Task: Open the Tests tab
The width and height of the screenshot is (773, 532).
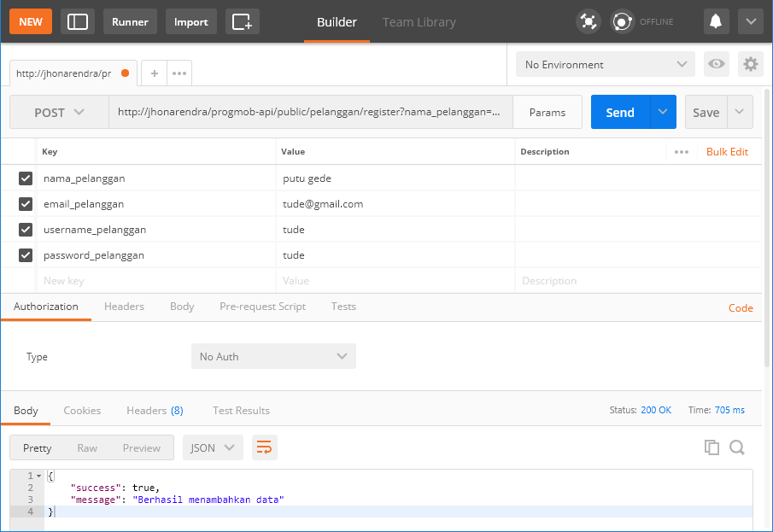Action: point(343,307)
